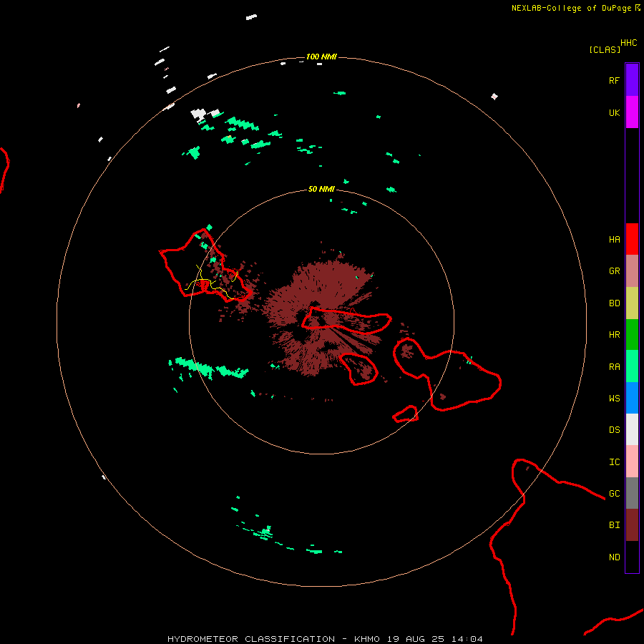Screen dimensions: 644x644
Task: Click the GR pink-tan legend swatch
Action: (x=632, y=271)
